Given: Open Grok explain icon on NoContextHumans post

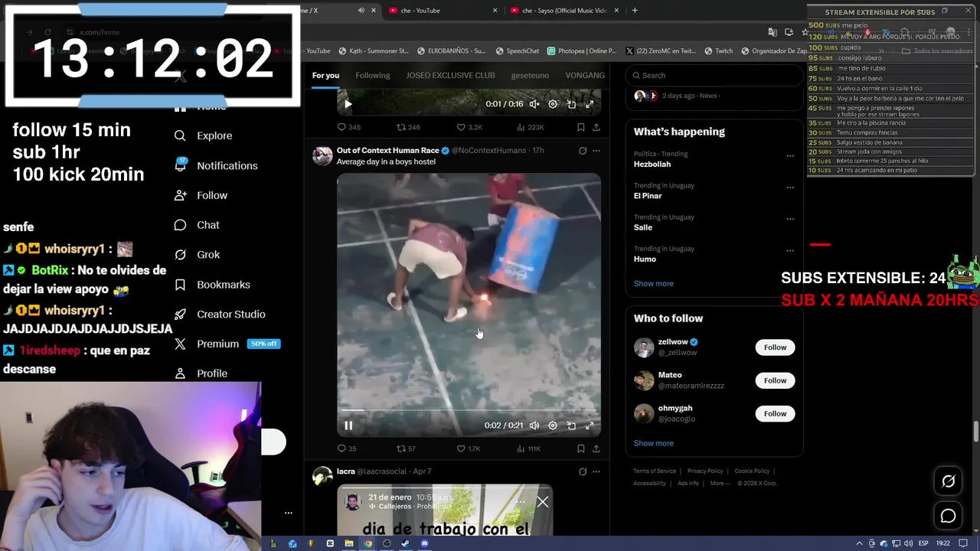Looking at the screenshot, I should point(583,151).
